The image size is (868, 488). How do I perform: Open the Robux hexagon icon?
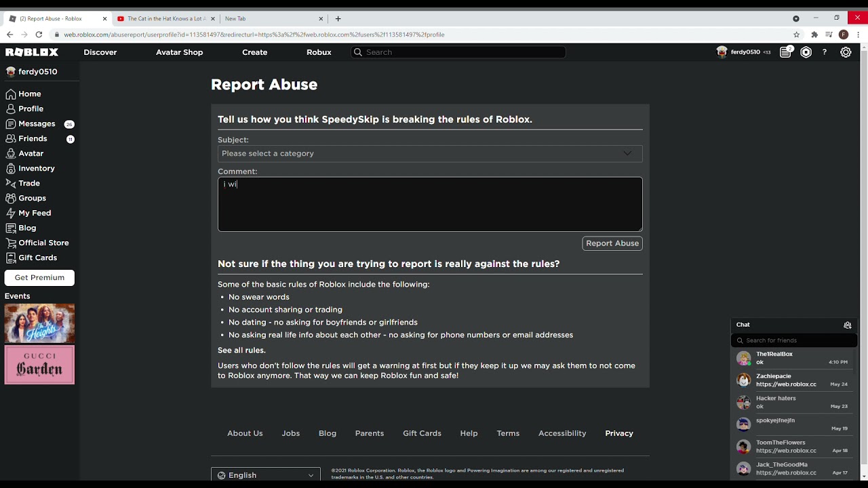pos(806,52)
